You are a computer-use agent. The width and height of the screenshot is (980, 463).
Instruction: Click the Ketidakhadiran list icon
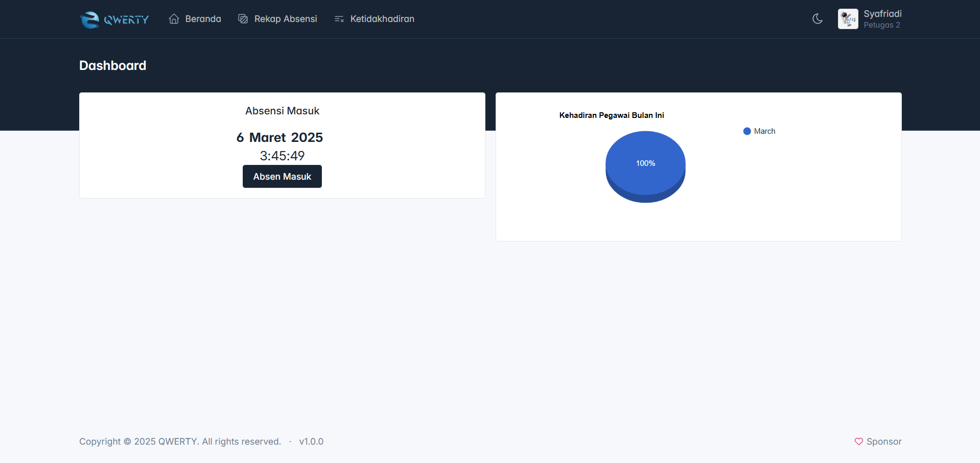click(x=339, y=19)
